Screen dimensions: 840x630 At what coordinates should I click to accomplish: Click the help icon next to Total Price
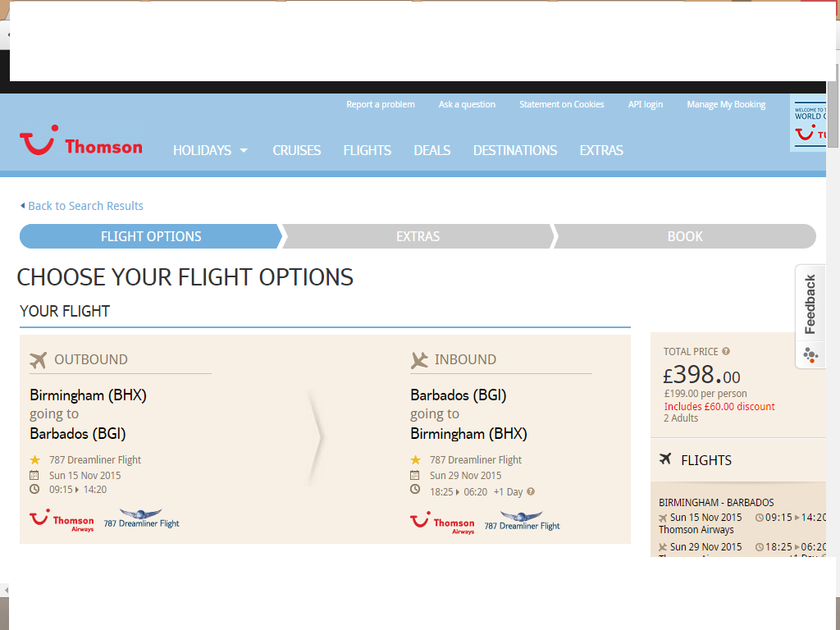coord(726,351)
